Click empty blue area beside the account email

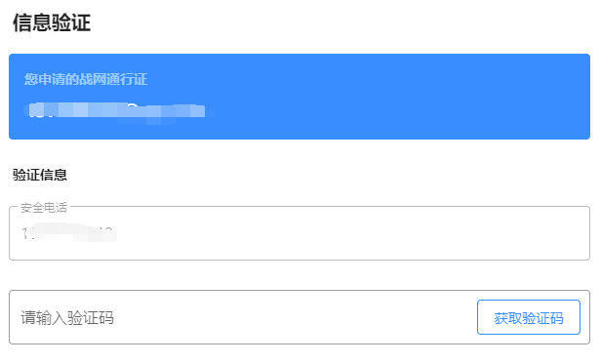[383, 111]
